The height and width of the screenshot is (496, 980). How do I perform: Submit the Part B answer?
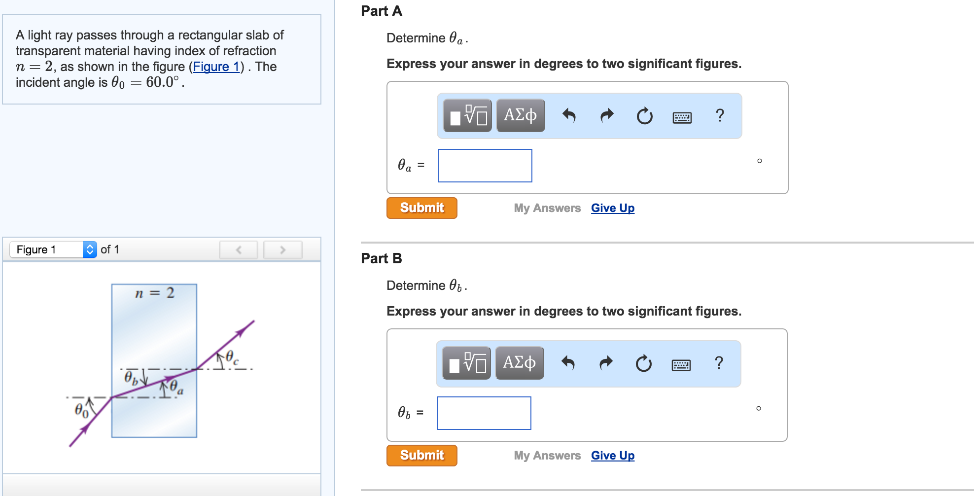422,456
